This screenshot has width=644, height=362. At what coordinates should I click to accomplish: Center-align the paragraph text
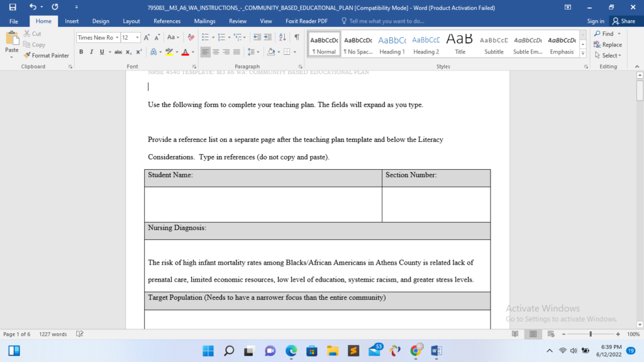point(216,52)
